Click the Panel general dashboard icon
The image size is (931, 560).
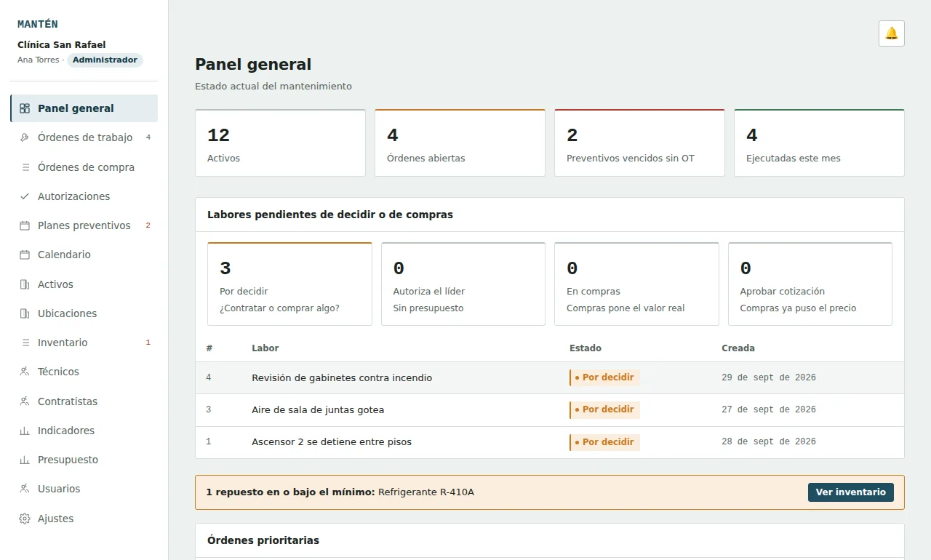pos(25,108)
